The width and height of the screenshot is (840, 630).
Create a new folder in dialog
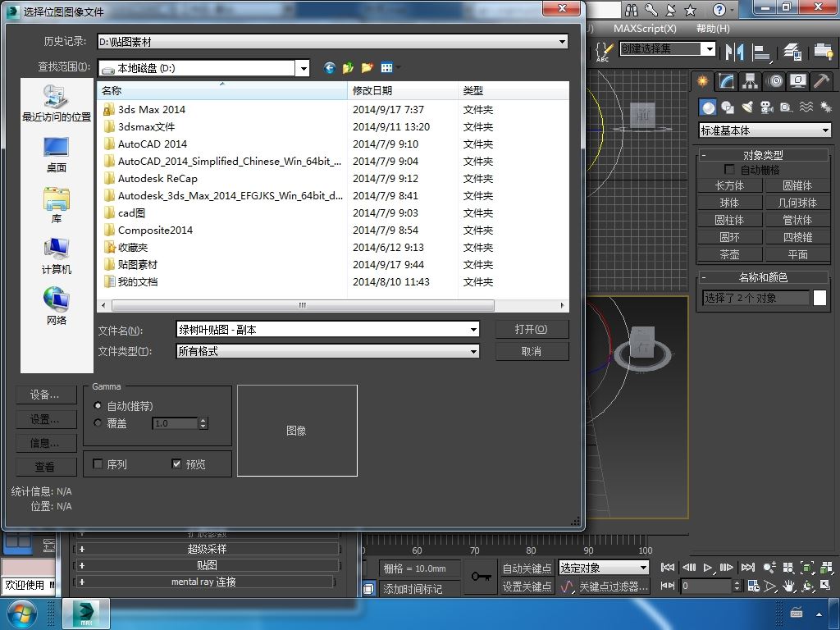pos(367,67)
